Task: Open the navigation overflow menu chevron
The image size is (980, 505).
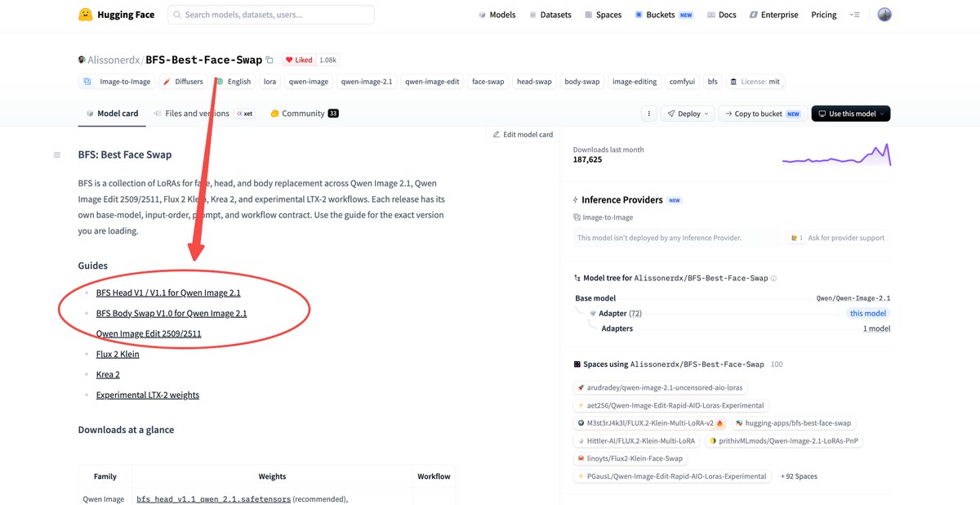Action: 854,15
